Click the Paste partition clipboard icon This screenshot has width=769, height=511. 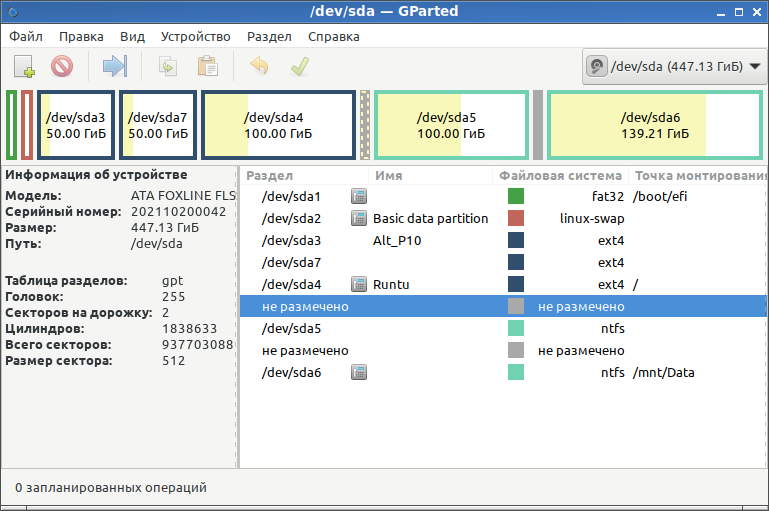(x=207, y=66)
